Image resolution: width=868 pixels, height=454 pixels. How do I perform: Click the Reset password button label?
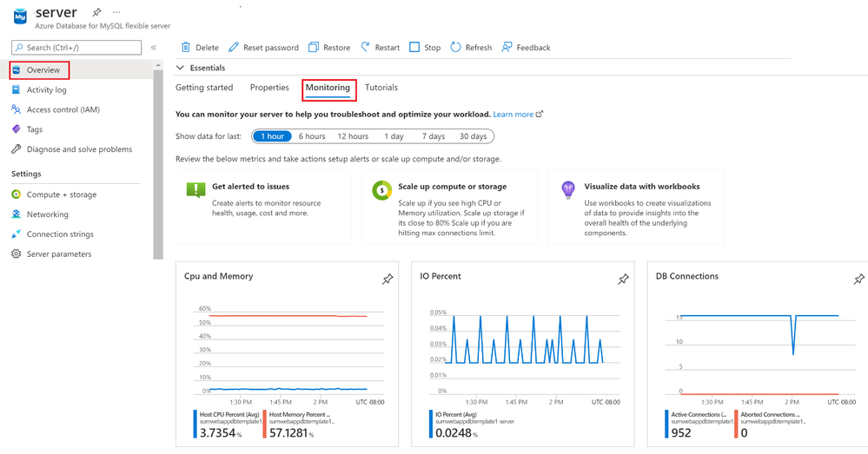coord(271,48)
